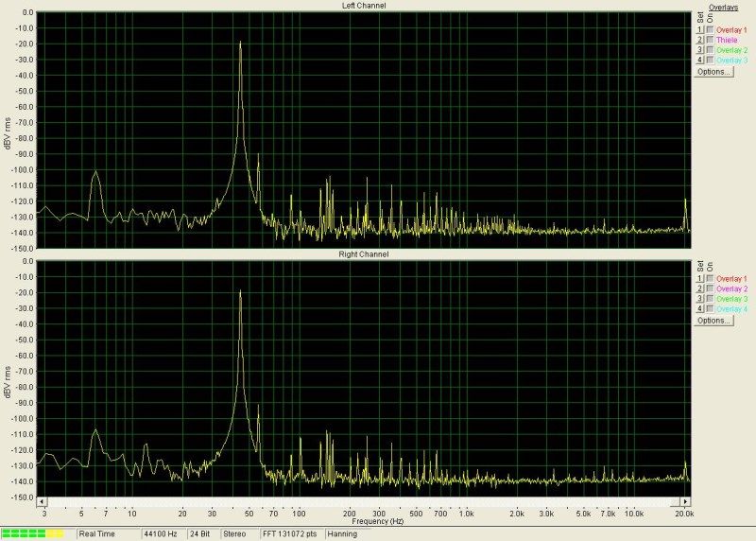Click Set button 1 in Left Channel overlays
The height and width of the screenshot is (541, 756).
[x=699, y=30]
